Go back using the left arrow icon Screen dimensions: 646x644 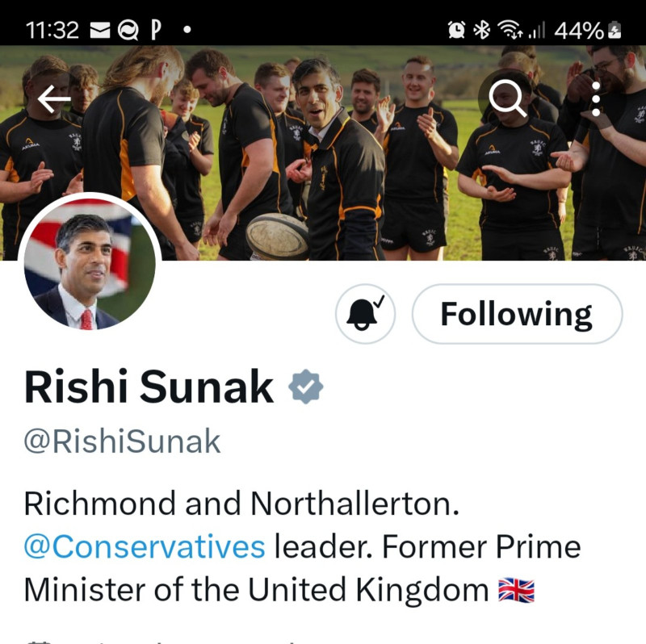54,98
